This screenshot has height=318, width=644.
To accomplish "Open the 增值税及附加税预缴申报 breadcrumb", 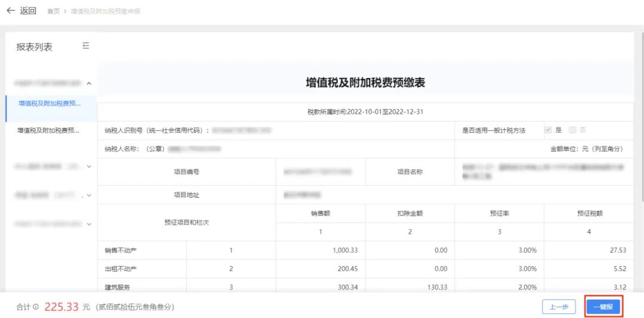I will coord(106,11).
